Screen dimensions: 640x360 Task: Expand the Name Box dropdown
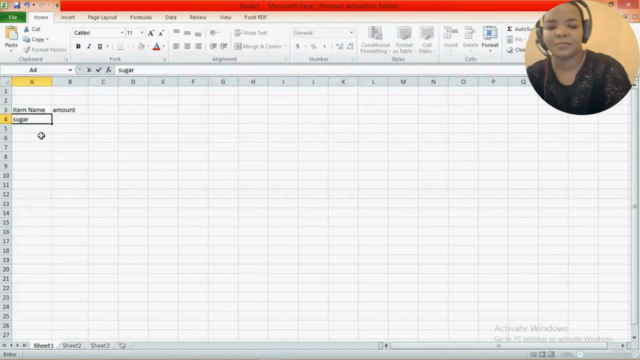pyautogui.click(x=70, y=70)
